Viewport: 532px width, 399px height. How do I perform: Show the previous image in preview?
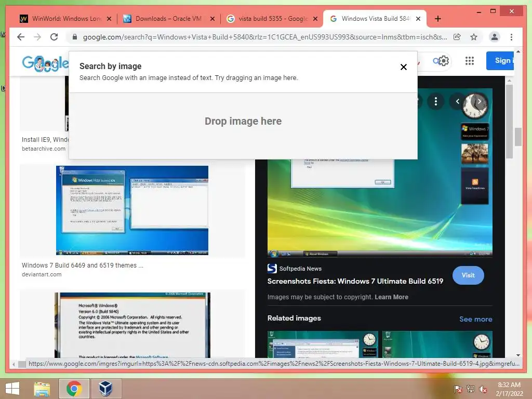click(x=457, y=101)
